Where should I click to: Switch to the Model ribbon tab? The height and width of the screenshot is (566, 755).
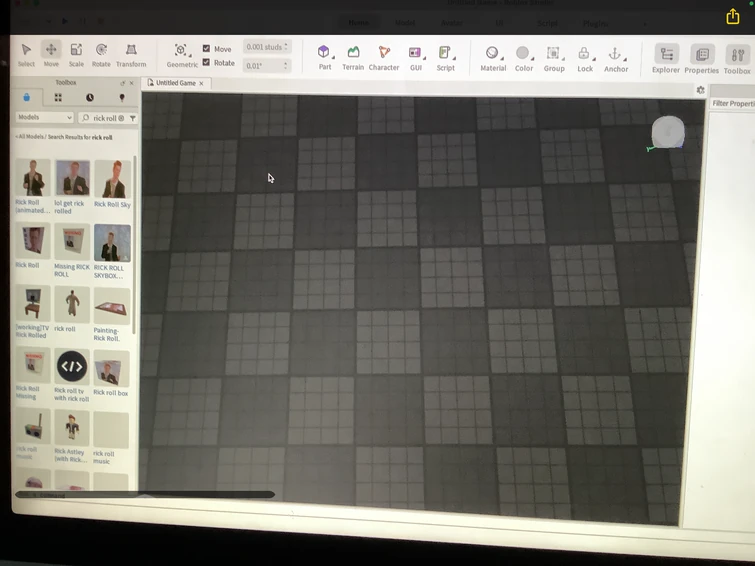[404, 23]
